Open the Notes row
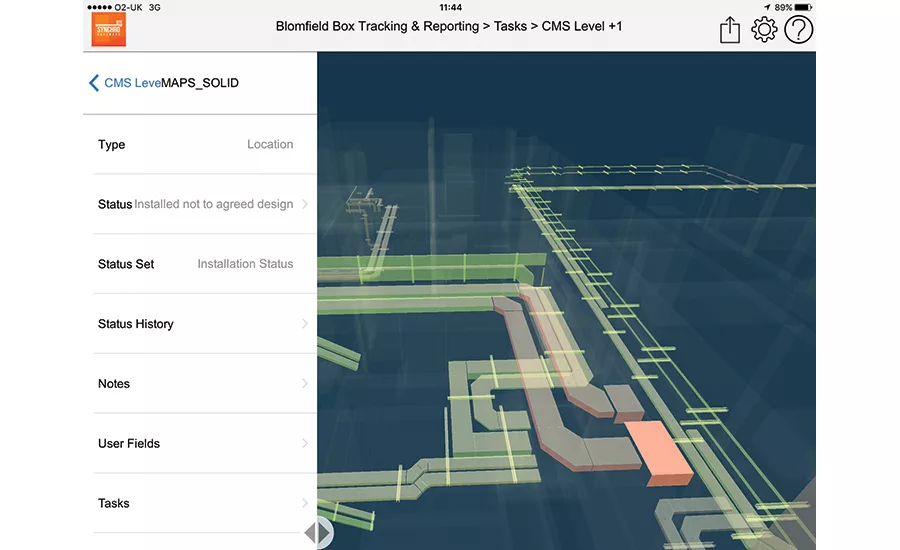The image size is (900, 550). pyautogui.click(x=204, y=384)
